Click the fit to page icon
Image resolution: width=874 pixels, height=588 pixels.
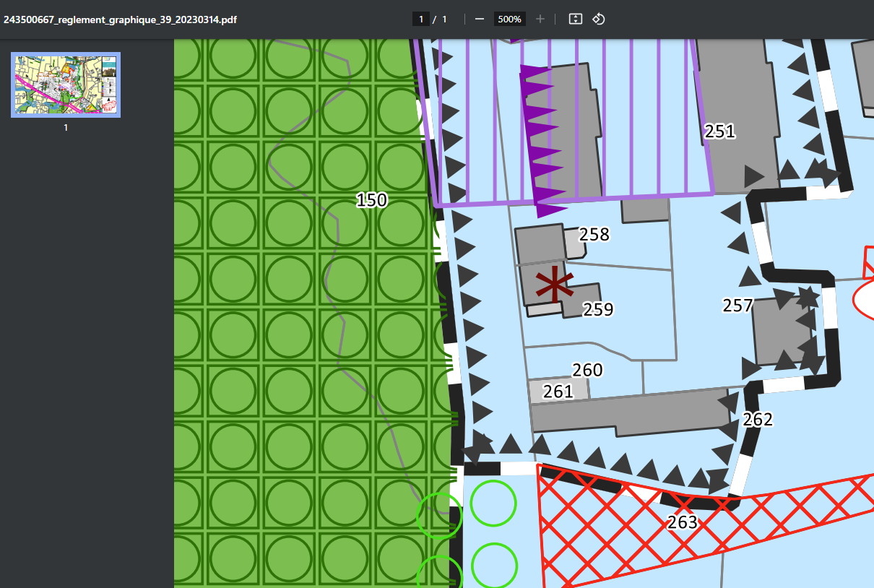tap(575, 19)
